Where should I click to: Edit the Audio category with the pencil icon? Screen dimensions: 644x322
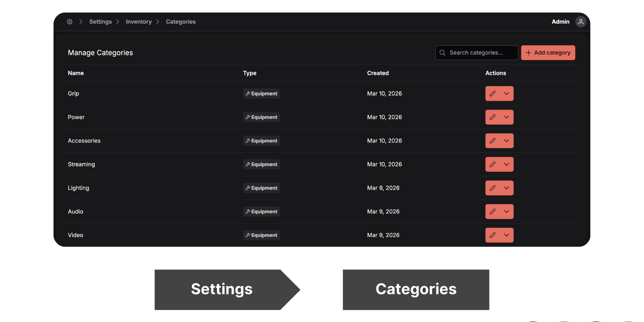[x=493, y=211]
